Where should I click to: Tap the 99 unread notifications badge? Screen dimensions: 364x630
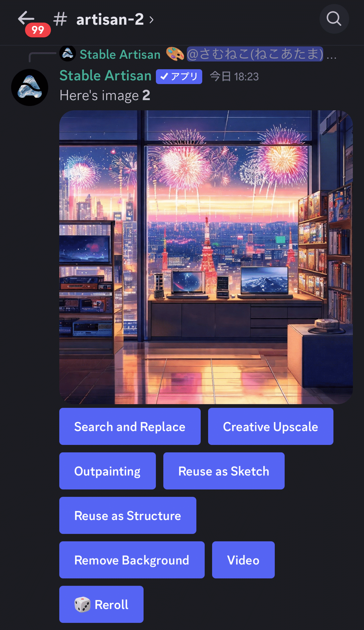(x=38, y=30)
